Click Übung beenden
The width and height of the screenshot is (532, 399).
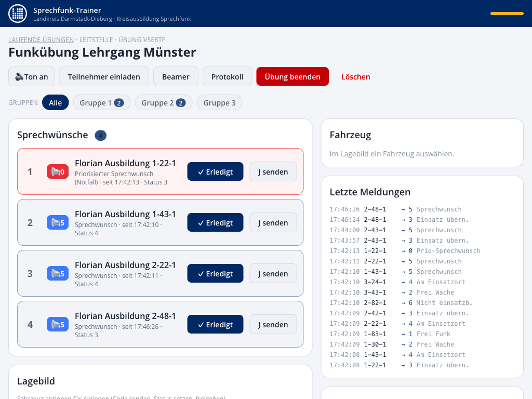pos(292,77)
